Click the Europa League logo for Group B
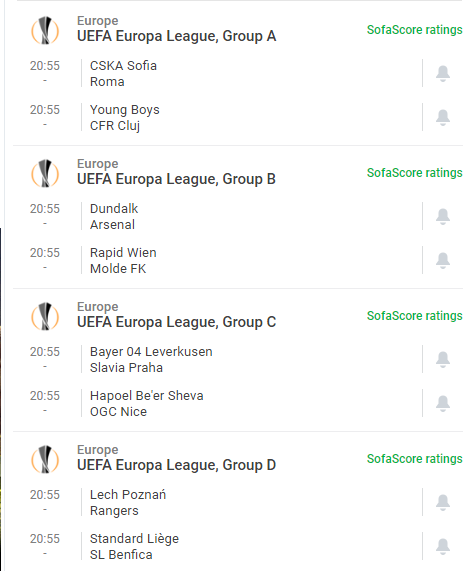The height and width of the screenshot is (571, 464). (x=45, y=173)
